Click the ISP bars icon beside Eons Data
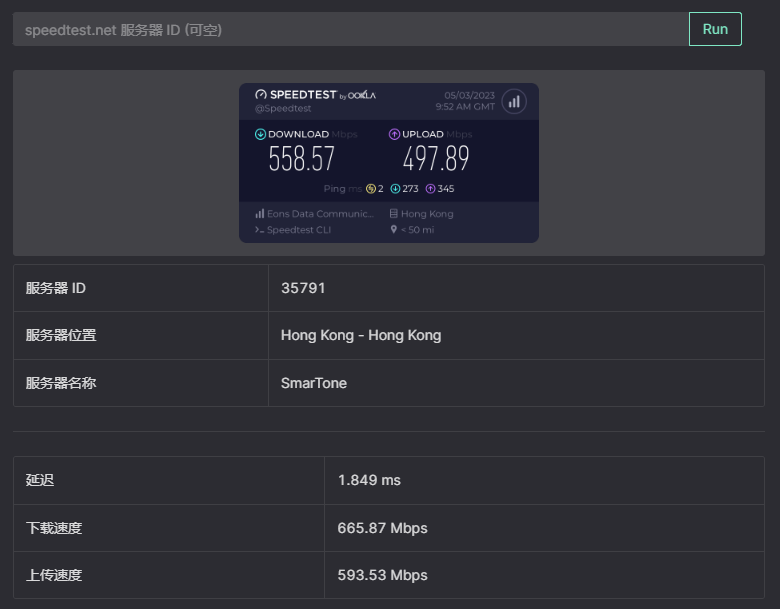780x609 pixels. click(259, 214)
